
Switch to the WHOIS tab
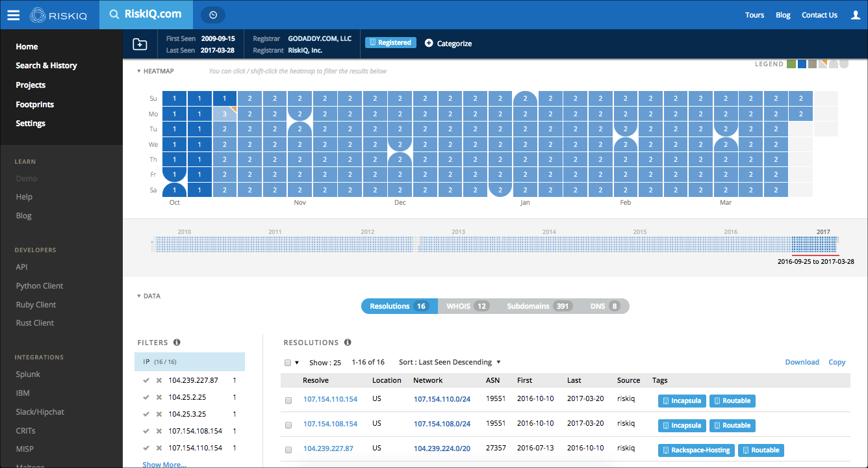click(467, 306)
